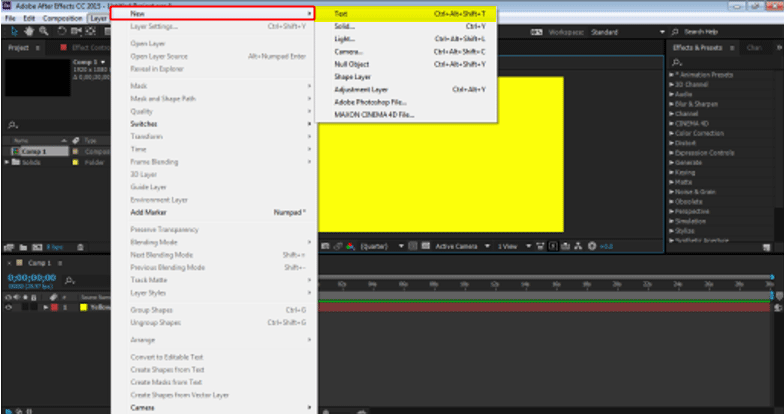This screenshot has height=414, width=784.
Task: Click yellow label swatch of Solids folder
Action: point(76,162)
